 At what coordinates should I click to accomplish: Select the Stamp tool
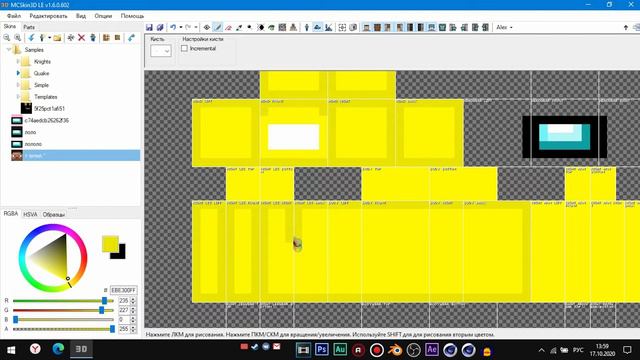coord(293,27)
